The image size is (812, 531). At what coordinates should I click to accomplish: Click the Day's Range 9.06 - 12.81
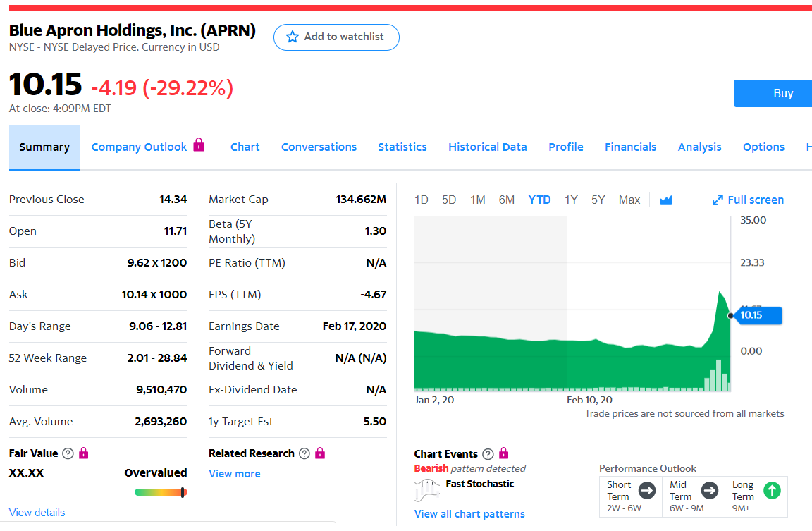coord(158,326)
